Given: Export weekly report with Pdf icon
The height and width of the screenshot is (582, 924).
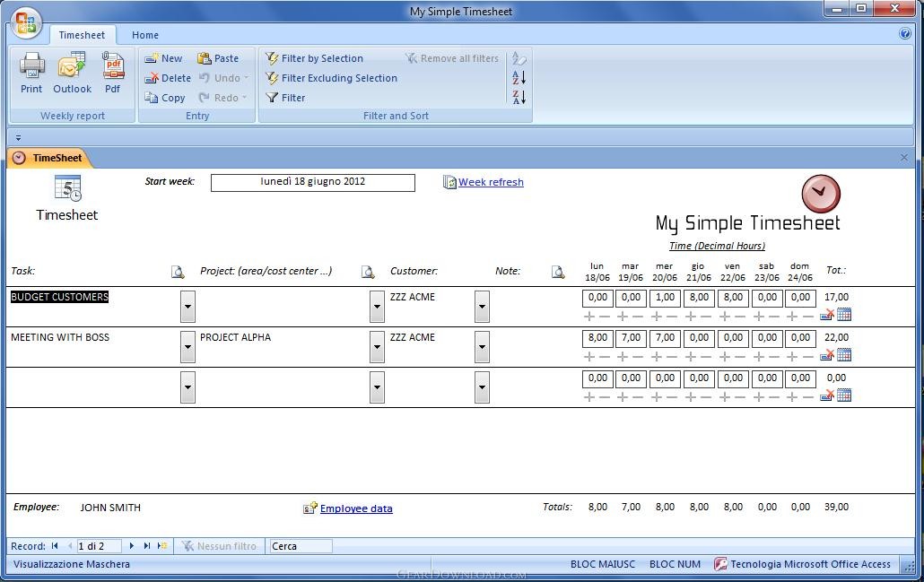Looking at the screenshot, I should tap(112, 73).
